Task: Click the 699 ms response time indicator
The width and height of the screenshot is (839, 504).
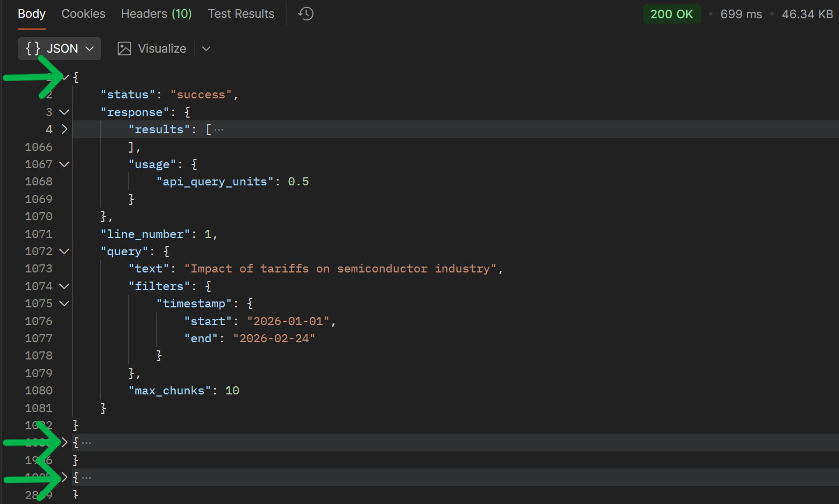Action: (x=741, y=14)
